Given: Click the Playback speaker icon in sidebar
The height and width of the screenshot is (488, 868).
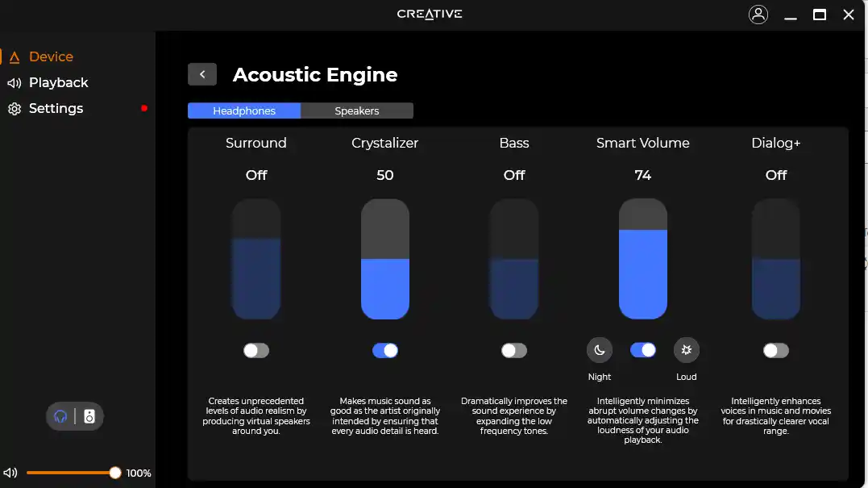Looking at the screenshot, I should [15, 83].
